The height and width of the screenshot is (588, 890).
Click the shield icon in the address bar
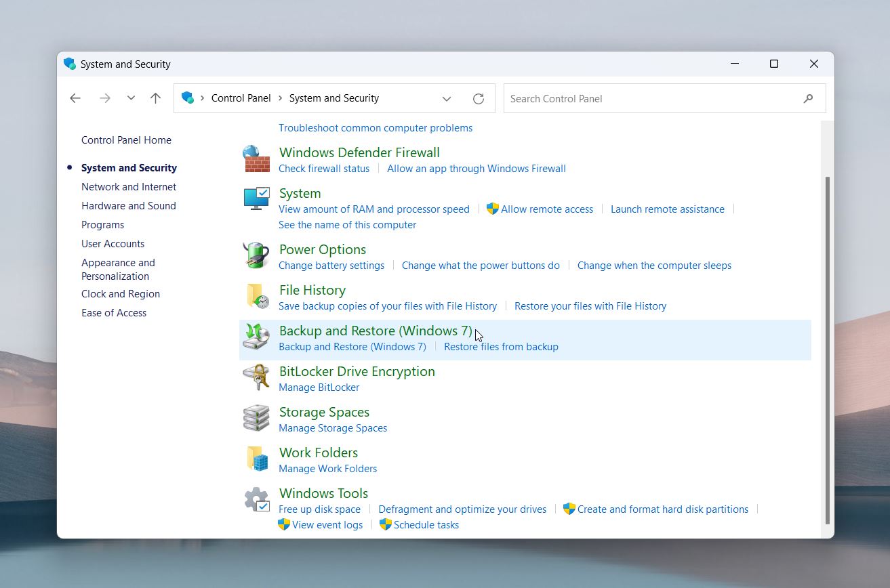pos(188,98)
